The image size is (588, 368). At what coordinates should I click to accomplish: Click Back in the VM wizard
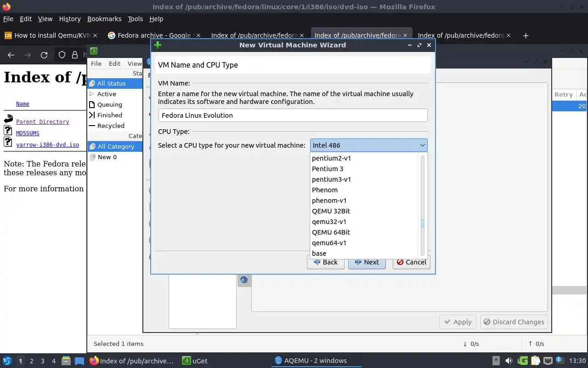(x=326, y=262)
